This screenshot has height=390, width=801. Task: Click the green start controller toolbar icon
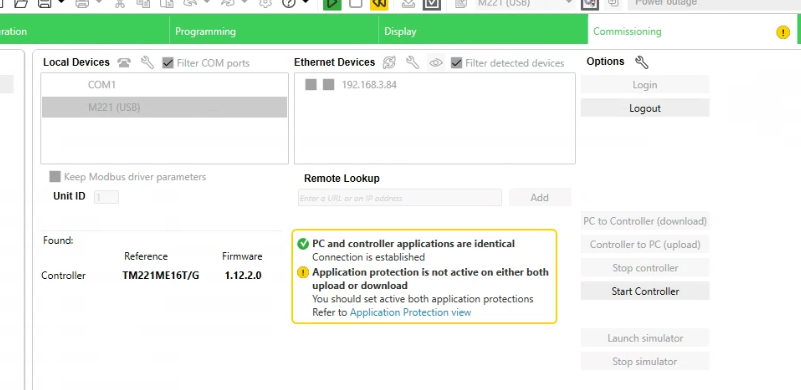coord(332,4)
